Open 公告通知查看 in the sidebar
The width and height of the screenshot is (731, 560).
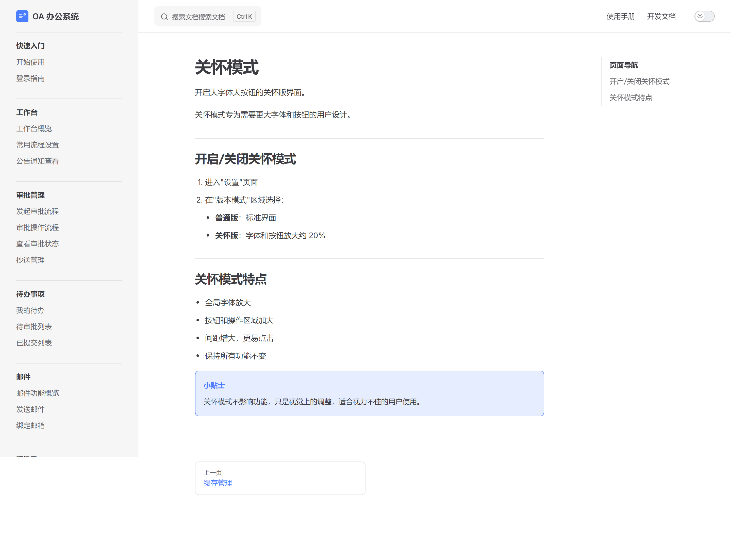pyautogui.click(x=37, y=161)
